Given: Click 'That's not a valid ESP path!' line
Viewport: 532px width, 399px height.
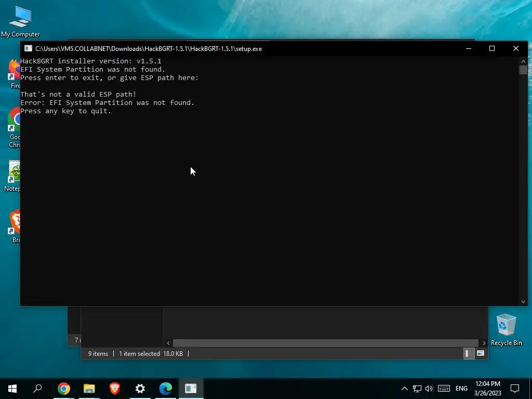Looking at the screenshot, I should tap(78, 95).
